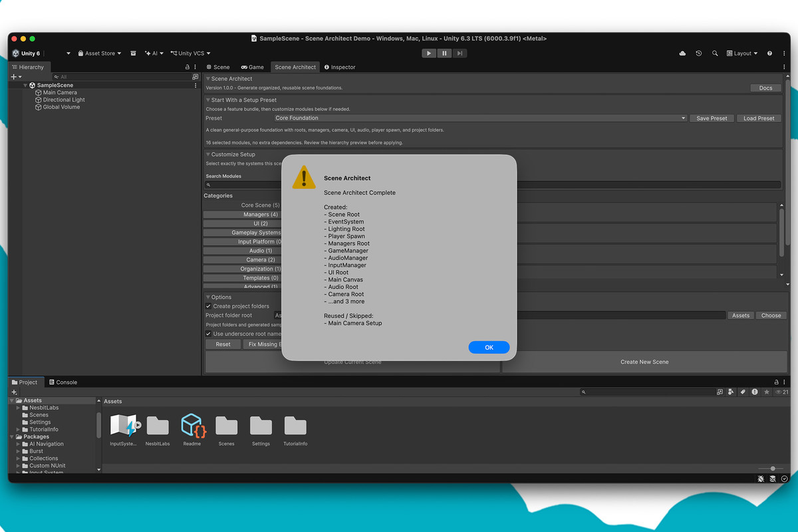Select the Audio (1) category

[x=242, y=251]
